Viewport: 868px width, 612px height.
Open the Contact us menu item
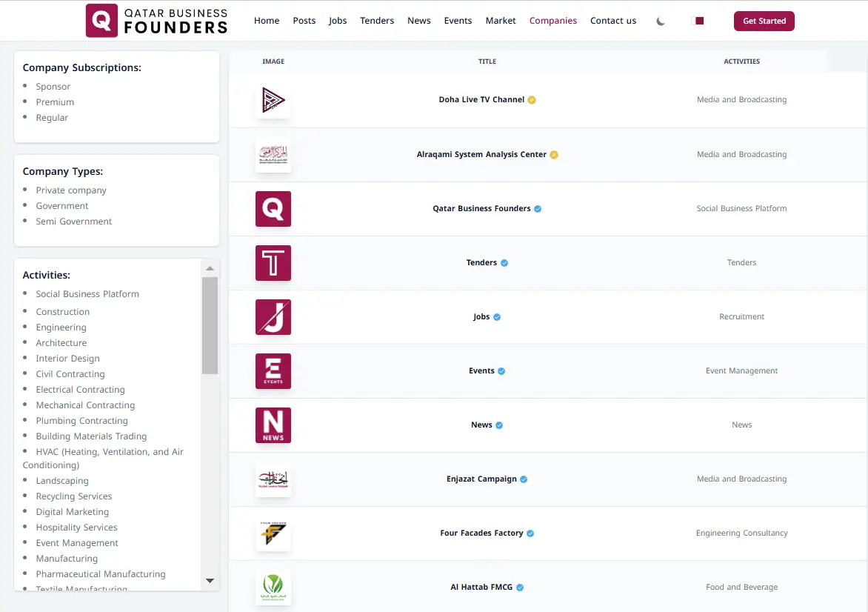612,21
